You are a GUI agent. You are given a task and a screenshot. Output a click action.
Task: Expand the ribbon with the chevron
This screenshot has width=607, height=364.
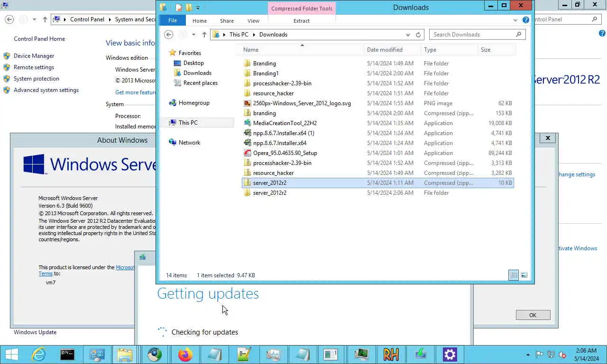515,20
